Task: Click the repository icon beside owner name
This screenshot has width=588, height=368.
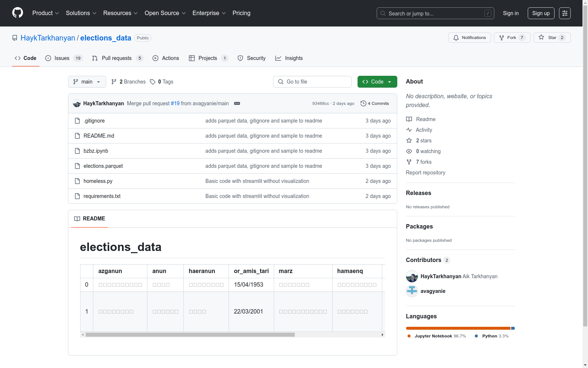Action: pyautogui.click(x=15, y=38)
